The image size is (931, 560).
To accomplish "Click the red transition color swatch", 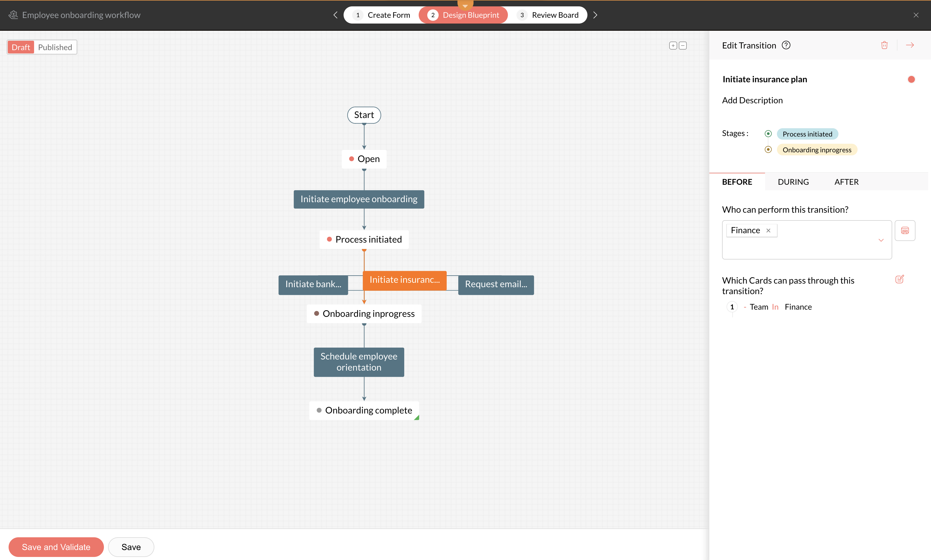I will [x=911, y=79].
